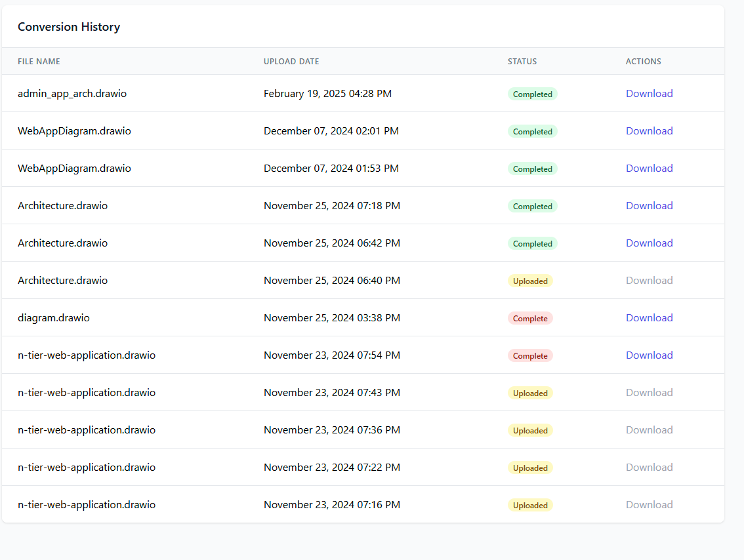Click Uploaded badge in November 23 07:22 PM row

531,468
